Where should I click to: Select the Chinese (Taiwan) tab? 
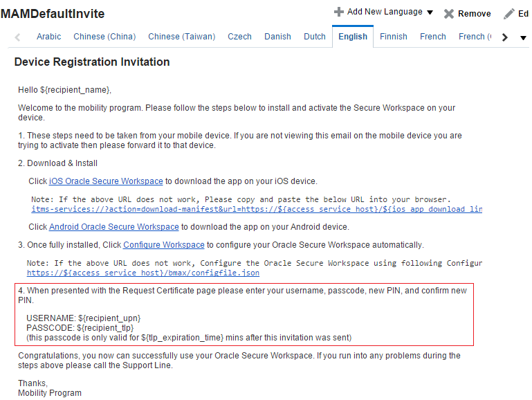(x=181, y=37)
